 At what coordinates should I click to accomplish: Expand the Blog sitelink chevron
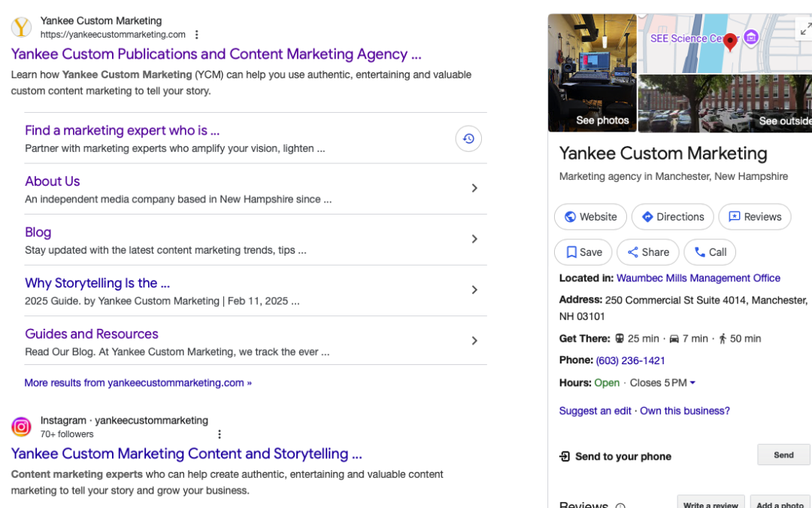(x=474, y=239)
